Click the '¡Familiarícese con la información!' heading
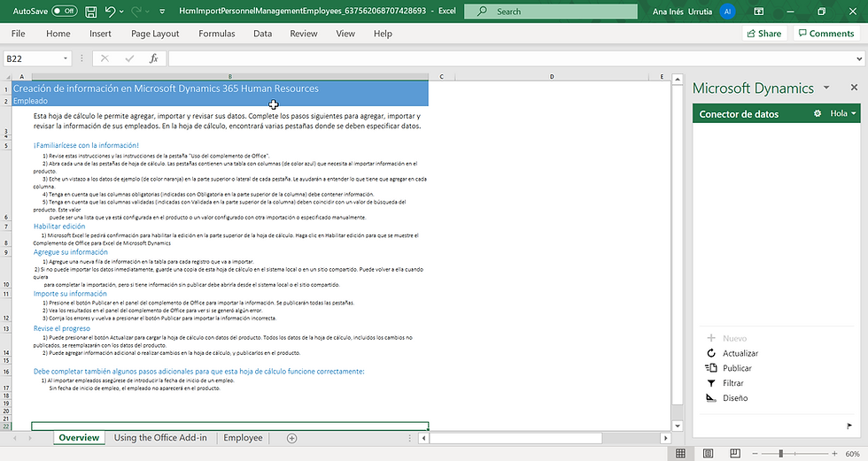The width and height of the screenshot is (868, 461). pos(86,145)
